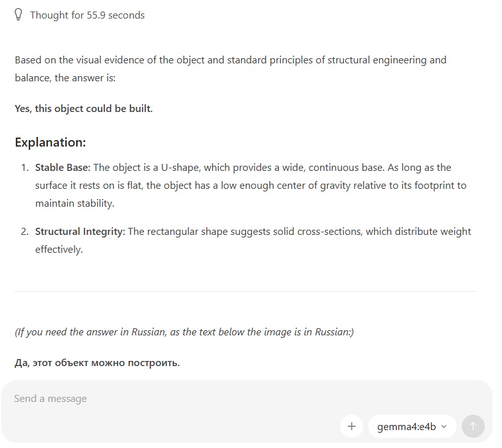Image resolution: width=502 pixels, height=448 pixels.
Task: Open the gemma4:e4b model selector
Action: tap(412, 426)
